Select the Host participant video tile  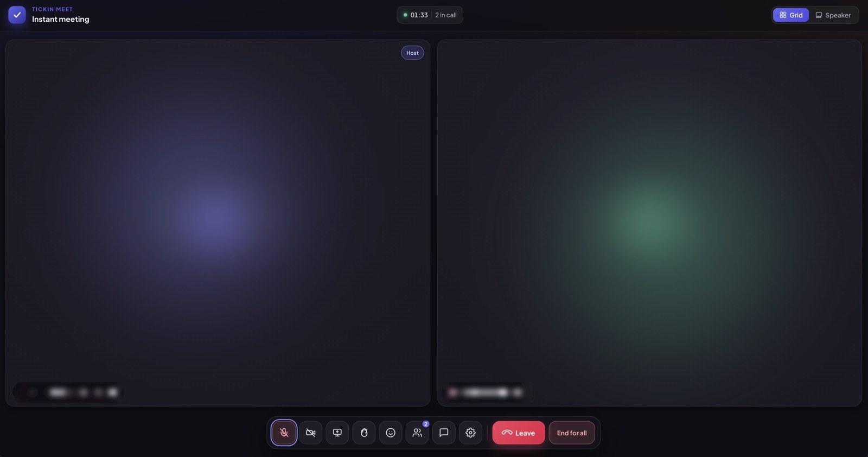pos(218,223)
